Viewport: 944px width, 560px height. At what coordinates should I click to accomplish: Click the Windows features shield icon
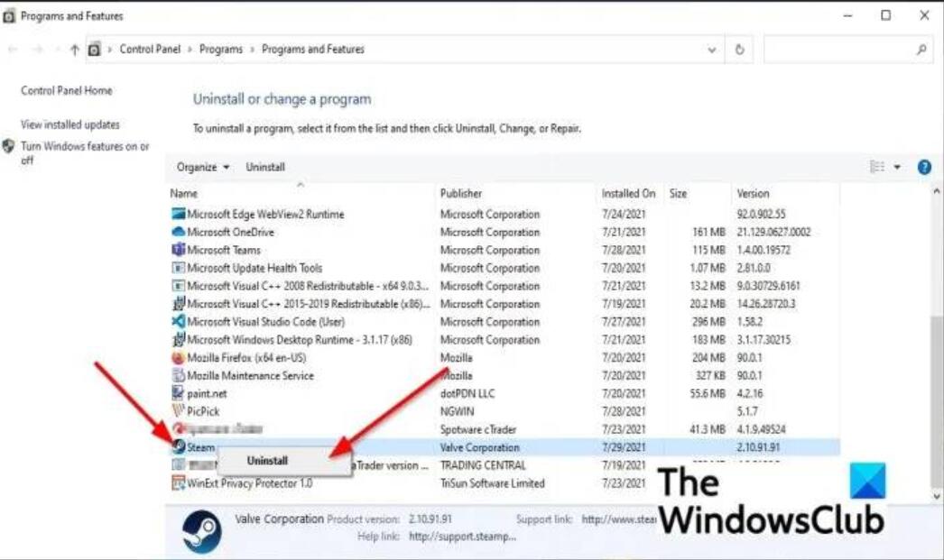[x=8, y=146]
